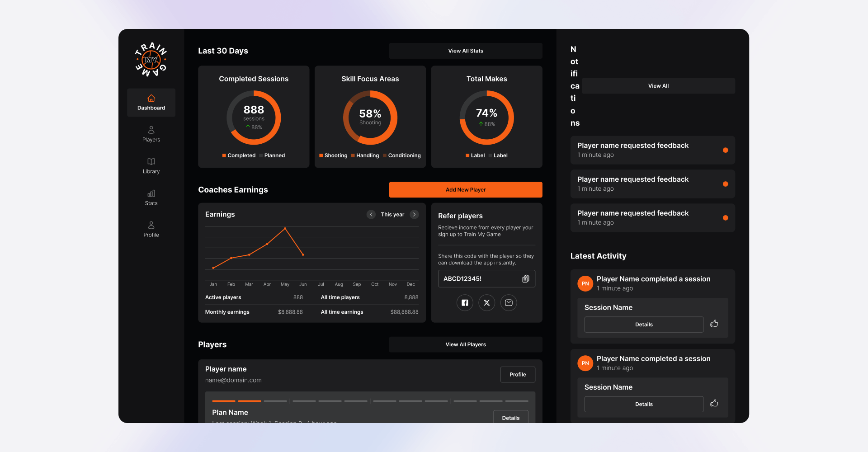Screen dimensions: 868x452
Task: Open the This year period selector
Action: (x=392, y=214)
